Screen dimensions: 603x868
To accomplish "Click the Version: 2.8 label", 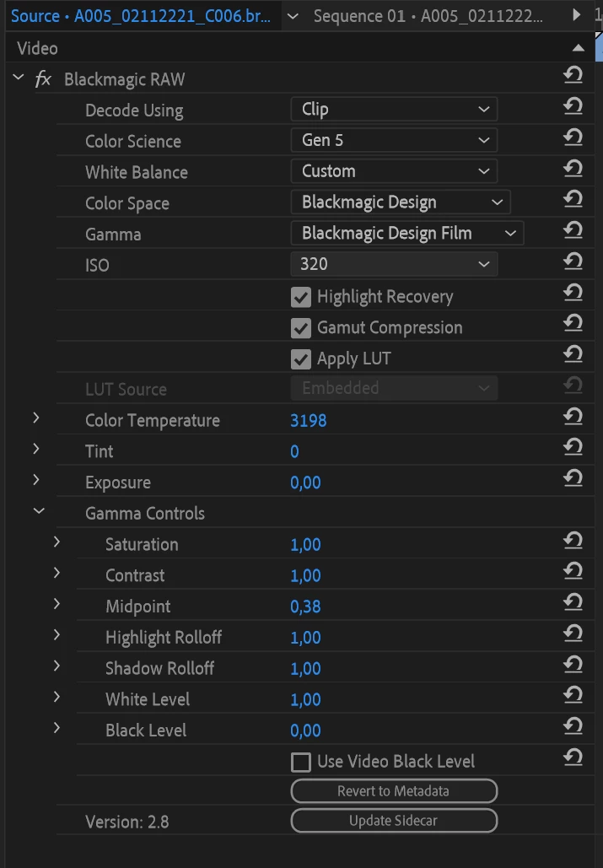I will coord(127,822).
